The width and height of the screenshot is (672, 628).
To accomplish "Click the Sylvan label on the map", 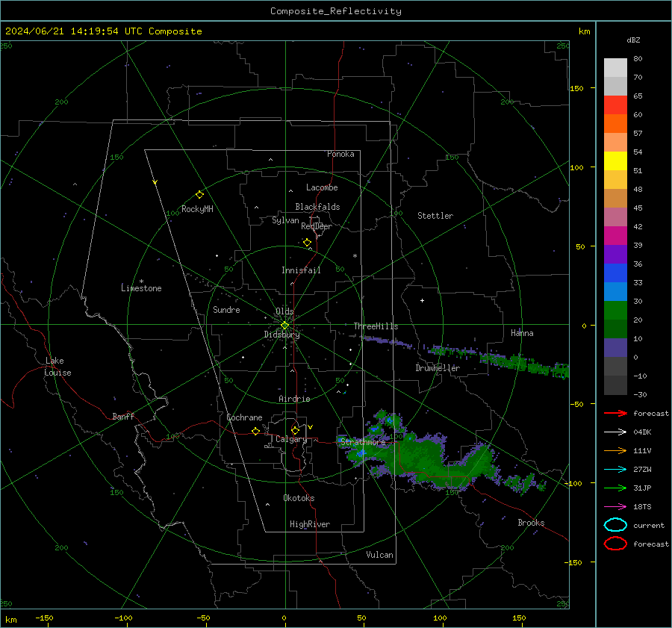I will (285, 220).
